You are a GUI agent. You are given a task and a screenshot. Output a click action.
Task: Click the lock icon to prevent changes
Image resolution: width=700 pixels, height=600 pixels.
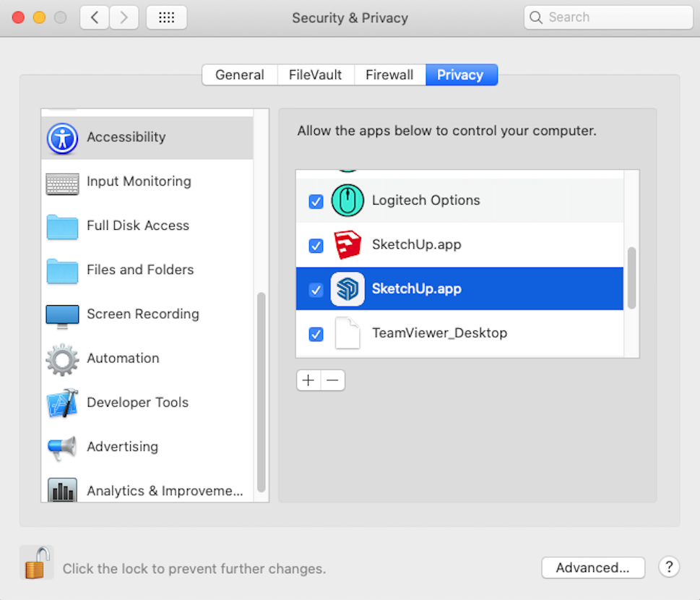click(x=36, y=562)
